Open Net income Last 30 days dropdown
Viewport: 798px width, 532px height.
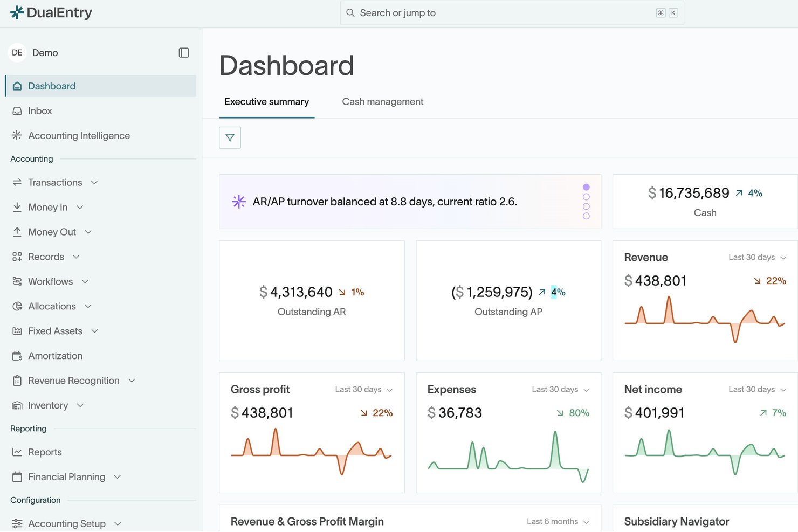click(758, 390)
